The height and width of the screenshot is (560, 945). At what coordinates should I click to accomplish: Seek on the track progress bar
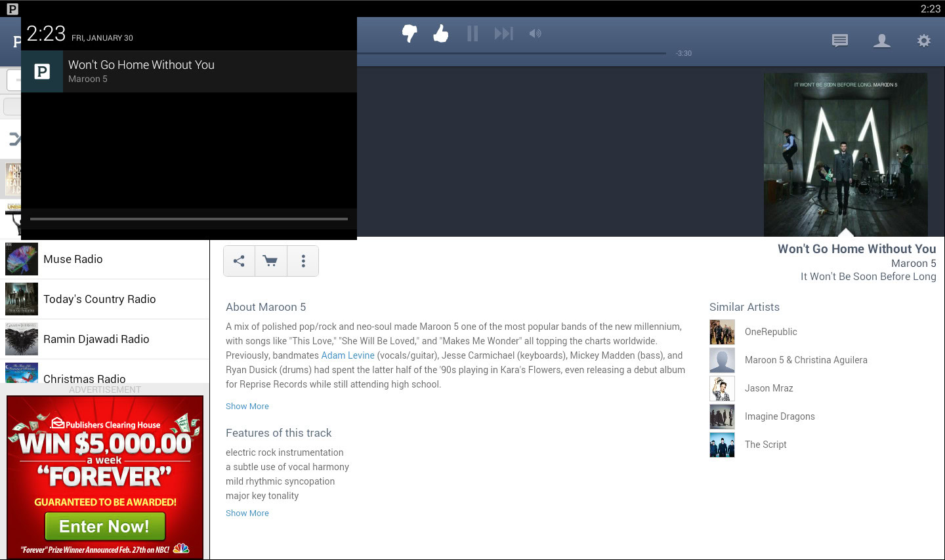[x=511, y=53]
